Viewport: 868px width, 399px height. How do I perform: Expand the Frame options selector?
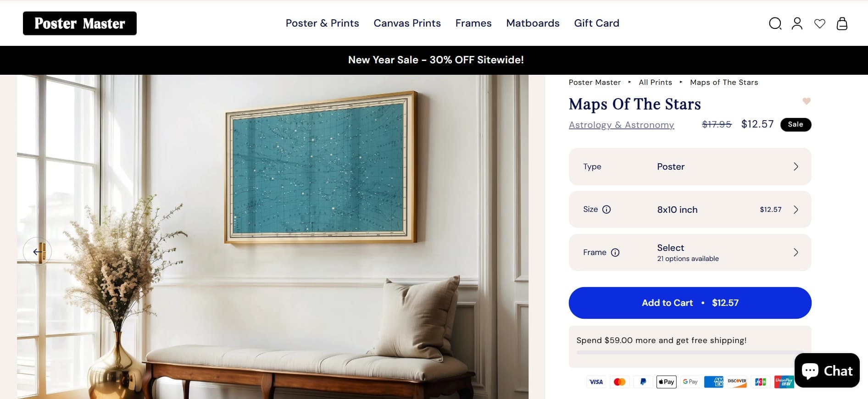tap(690, 253)
